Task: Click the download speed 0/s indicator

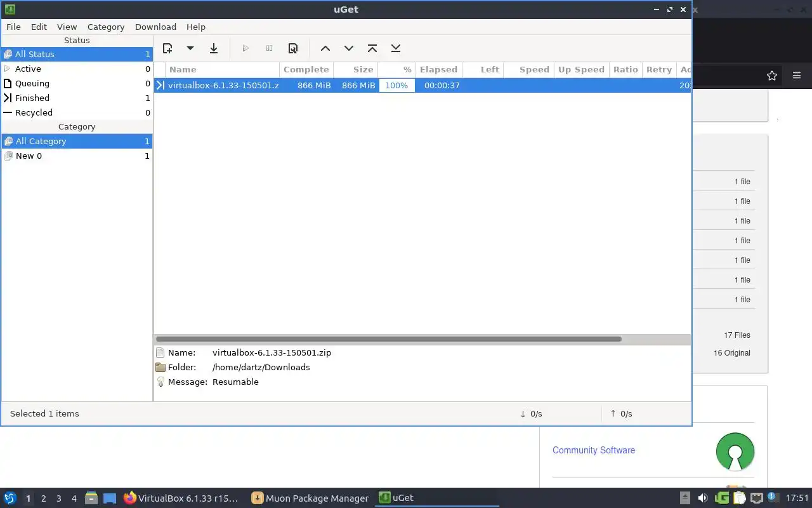Action: click(531, 413)
